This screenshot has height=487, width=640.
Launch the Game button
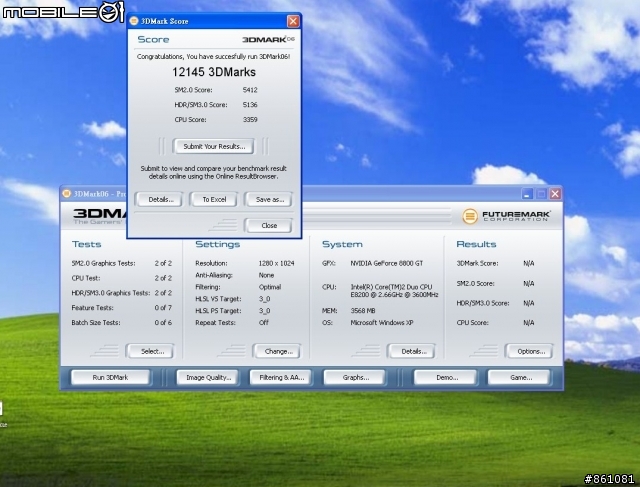(x=520, y=378)
